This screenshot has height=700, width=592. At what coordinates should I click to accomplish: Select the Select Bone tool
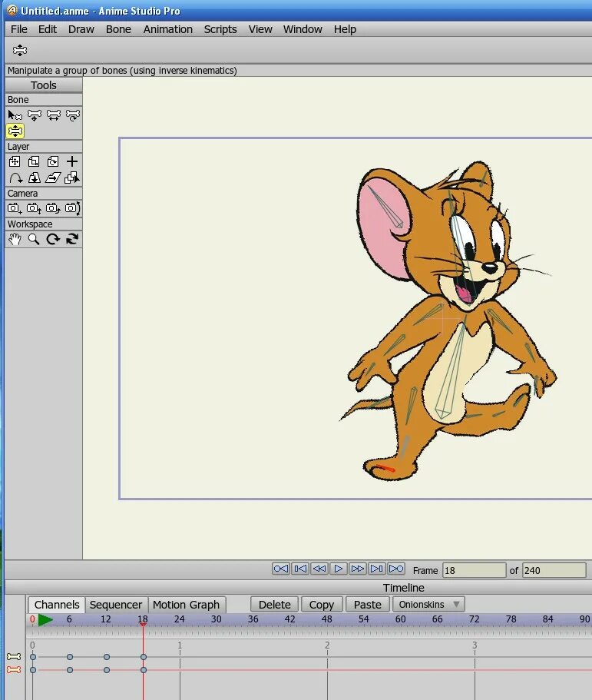[x=15, y=115]
